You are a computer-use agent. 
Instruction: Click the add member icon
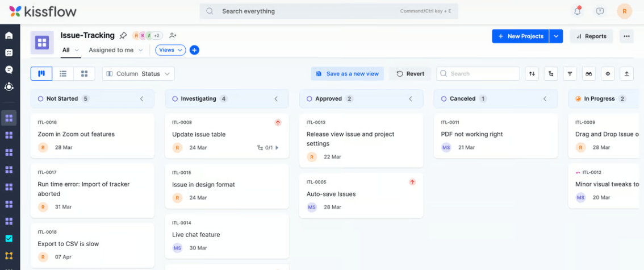click(x=173, y=36)
